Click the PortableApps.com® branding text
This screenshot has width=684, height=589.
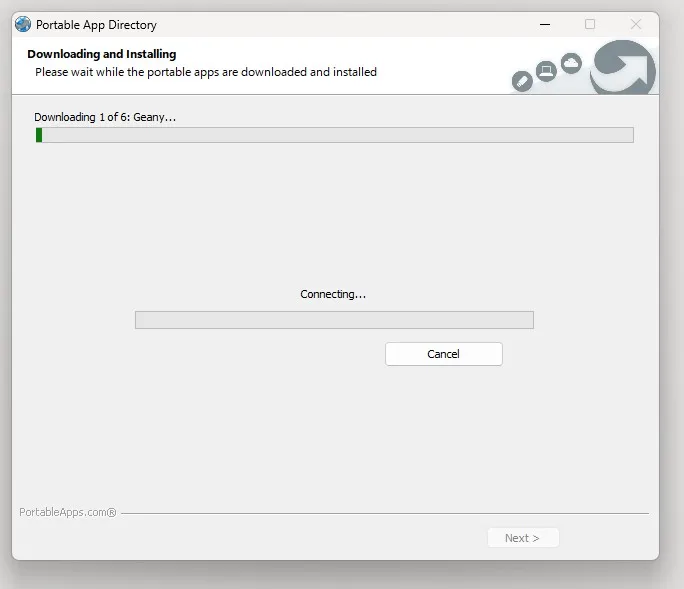[x=68, y=512]
